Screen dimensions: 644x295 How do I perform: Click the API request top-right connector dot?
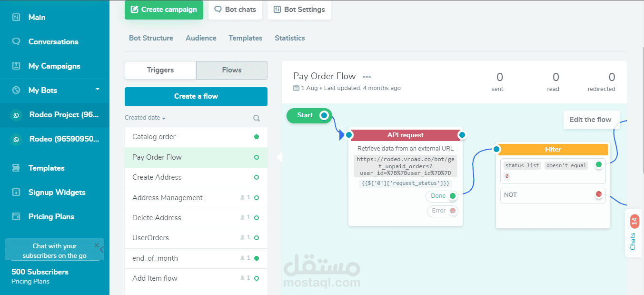point(461,135)
